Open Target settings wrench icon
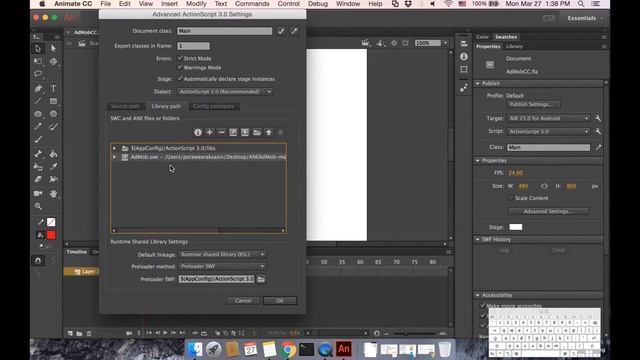Viewport: 640px width, 360px height. 598,118
